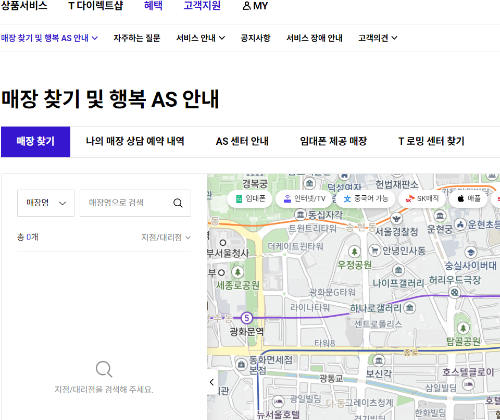Switch to 임대폰 제공 매장 tab
This screenshot has width=500, height=420.
click(x=333, y=141)
